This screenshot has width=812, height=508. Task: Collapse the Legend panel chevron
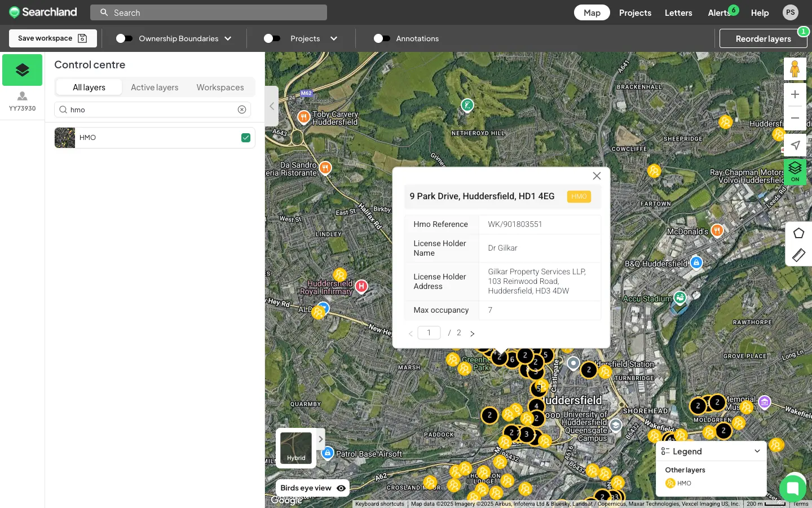[x=757, y=451]
